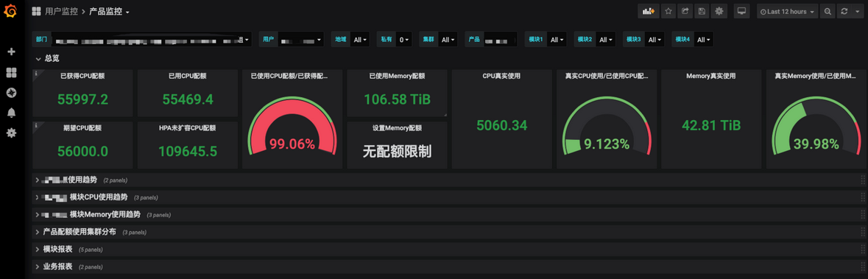The image size is (868, 279).
Task: Click the Add panel toolbar button
Action: click(648, 11)
